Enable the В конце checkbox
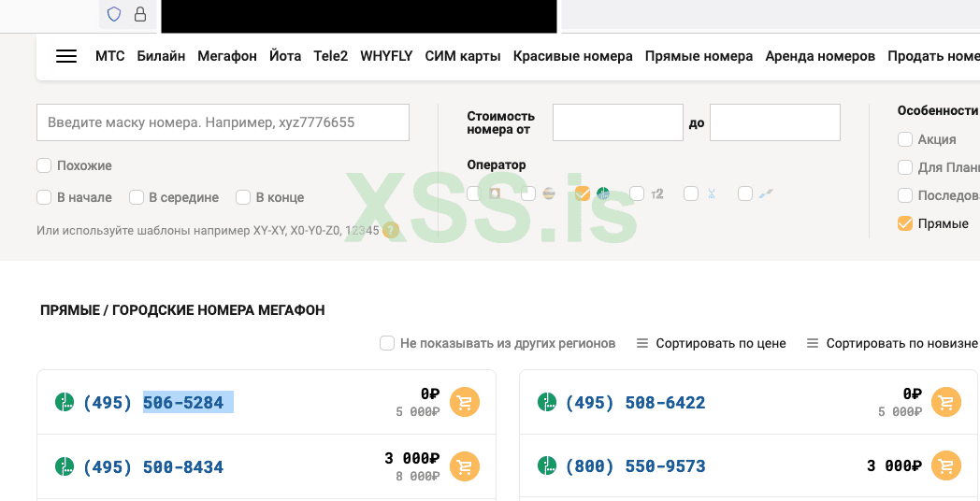 pos(243,197)
